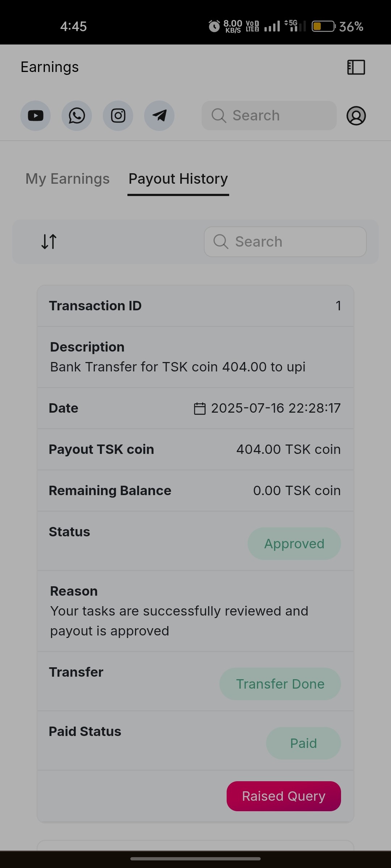
Task: Tap the magnifier icon in header search
Action: [219, 116]
